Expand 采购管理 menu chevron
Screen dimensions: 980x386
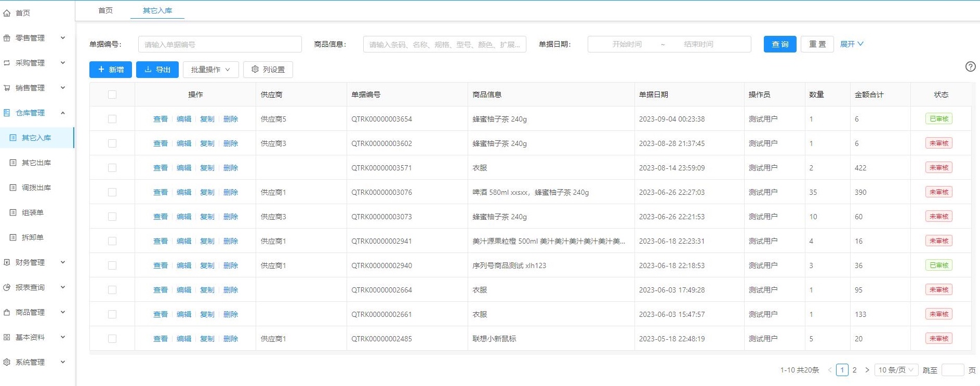click(x=63, y=62)
